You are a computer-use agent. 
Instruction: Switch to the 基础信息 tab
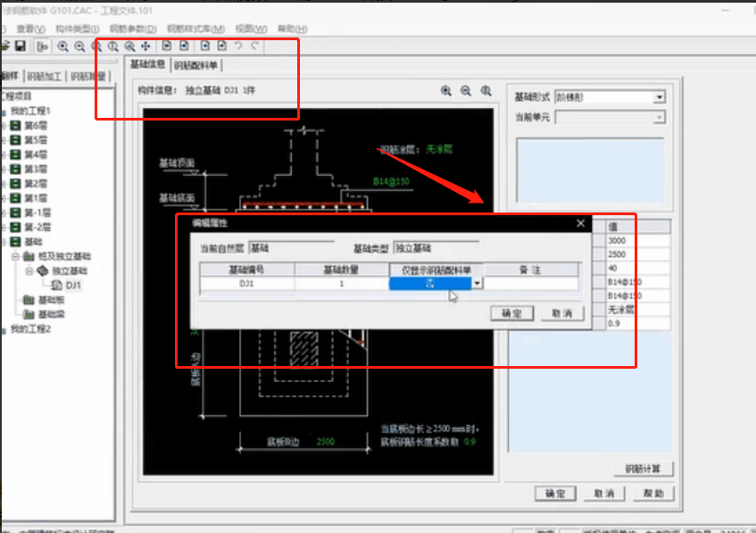pos(147,64)
